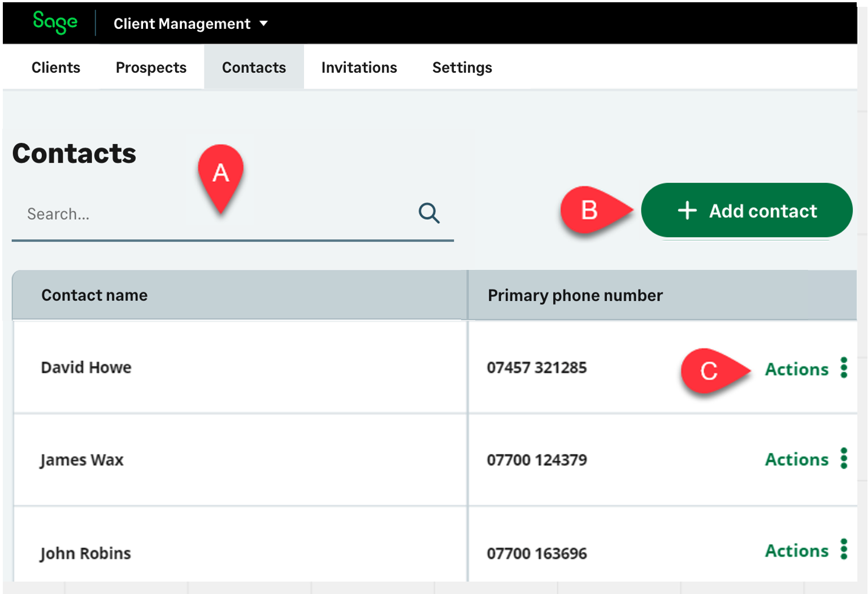This screenshot has width=868, height=594.
Task: Click three-dot icon in James Wax row
Action: 844,458
